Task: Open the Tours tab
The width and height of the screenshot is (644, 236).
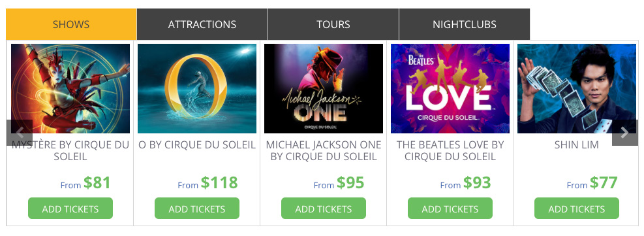Action: pyautogui.click(x=333, y=24)
